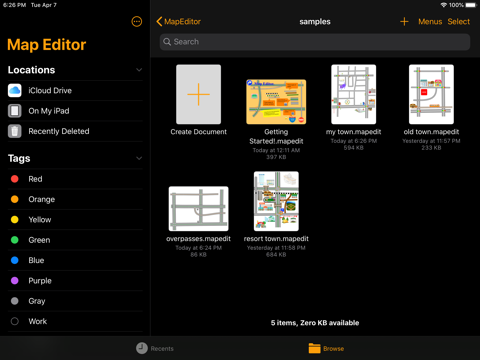
Task: Click the magnifying glass search icon
Action: tap(167, 42)
